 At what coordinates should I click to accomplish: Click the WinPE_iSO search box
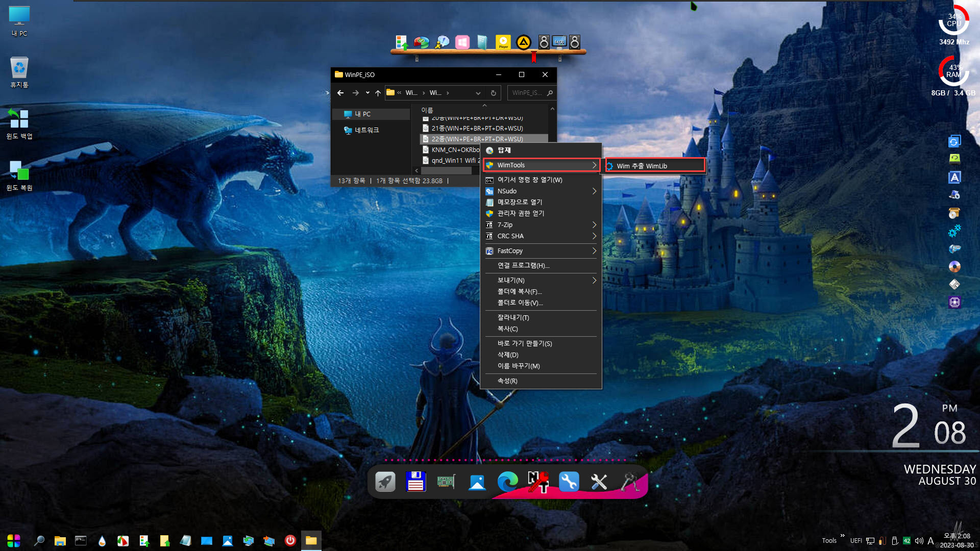point(531,93)
